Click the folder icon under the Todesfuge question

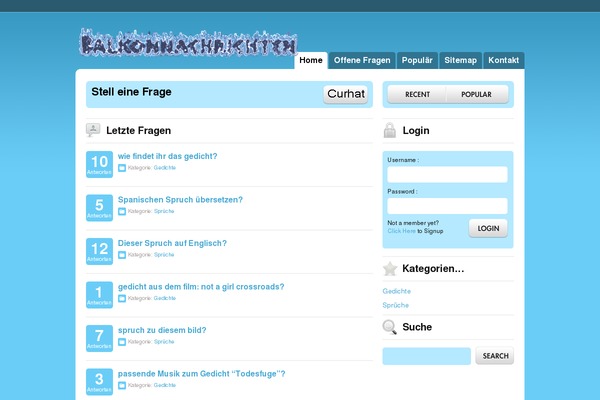point(122,385)
